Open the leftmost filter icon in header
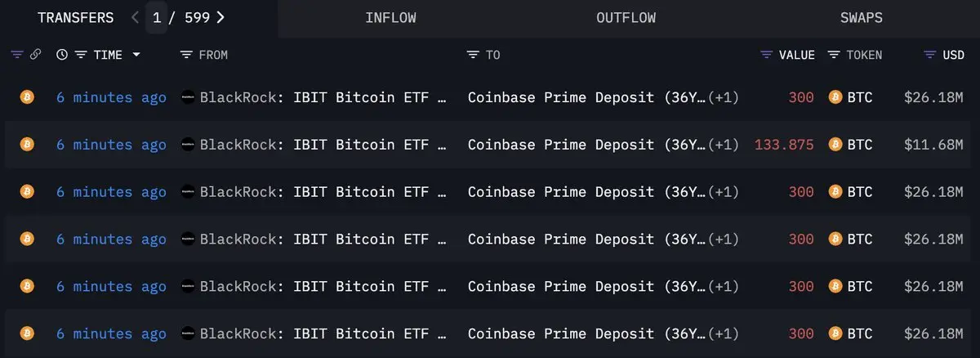 (18, 55)
